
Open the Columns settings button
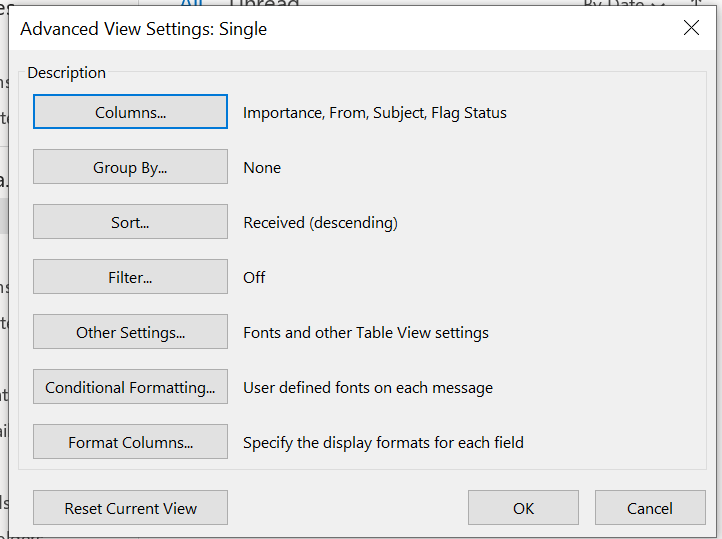(x=130, y=112)
